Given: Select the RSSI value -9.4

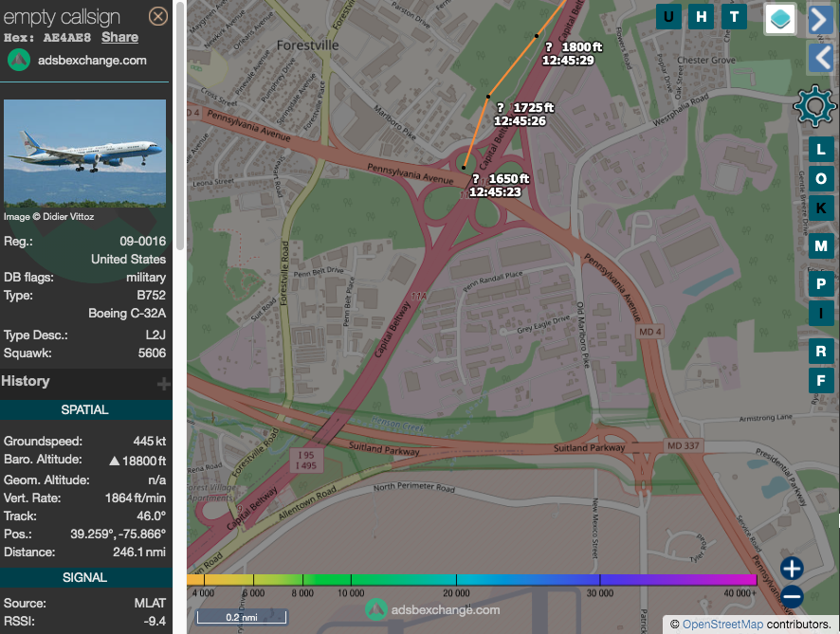Looking at the screenshot, I should (x=155, y=621).
